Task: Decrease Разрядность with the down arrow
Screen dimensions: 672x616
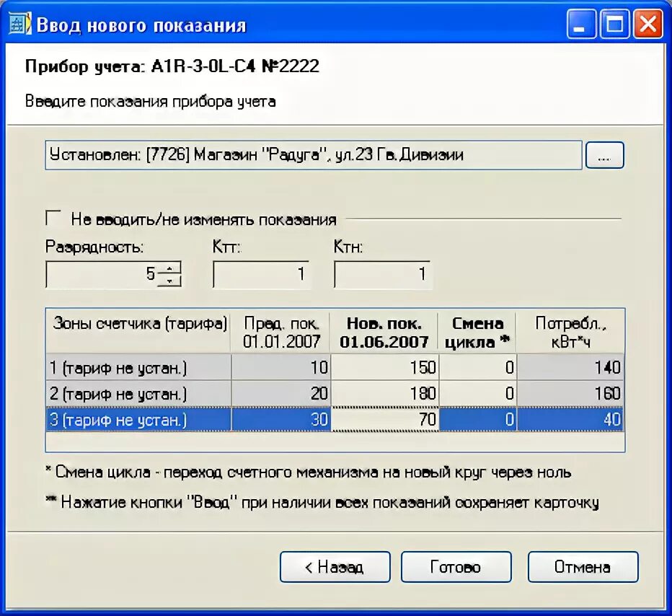Action: (170, 281)
